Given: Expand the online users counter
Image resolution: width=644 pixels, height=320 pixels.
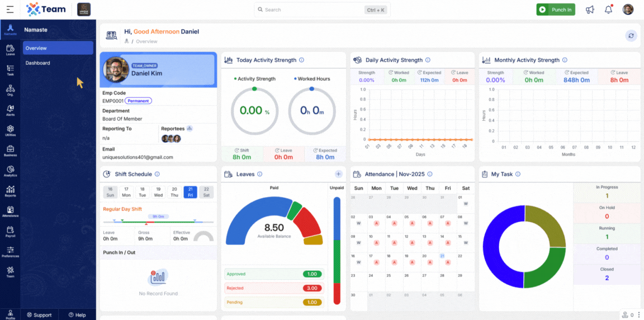Looking at the screenshot, I should coord(629,315).
